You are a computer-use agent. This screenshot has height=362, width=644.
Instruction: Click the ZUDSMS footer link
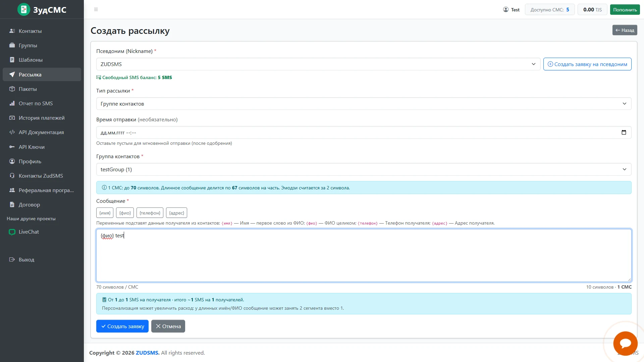tap(148, 353)
